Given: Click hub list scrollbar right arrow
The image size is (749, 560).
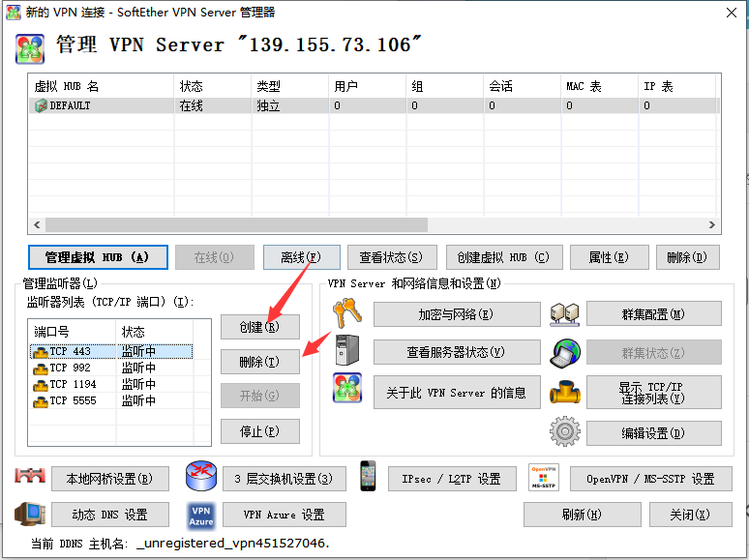Looking at the screenshot, I should [711, 224].
